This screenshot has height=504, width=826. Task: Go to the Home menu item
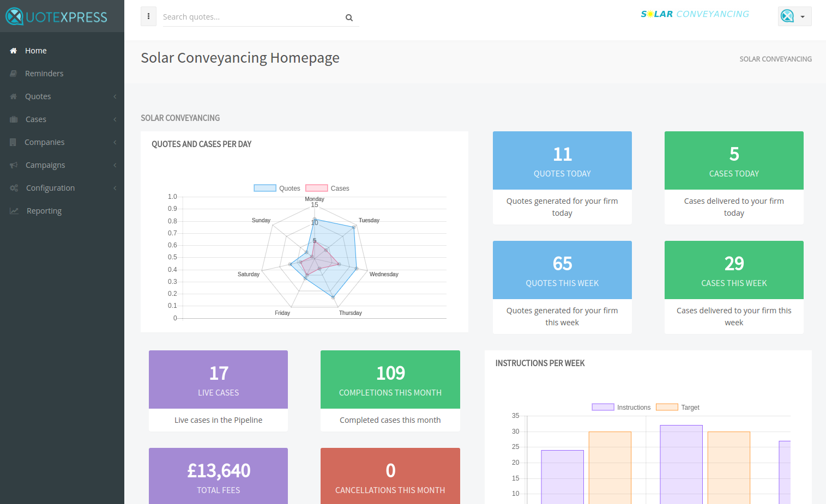pyautogui.click(x=62, y=51)
